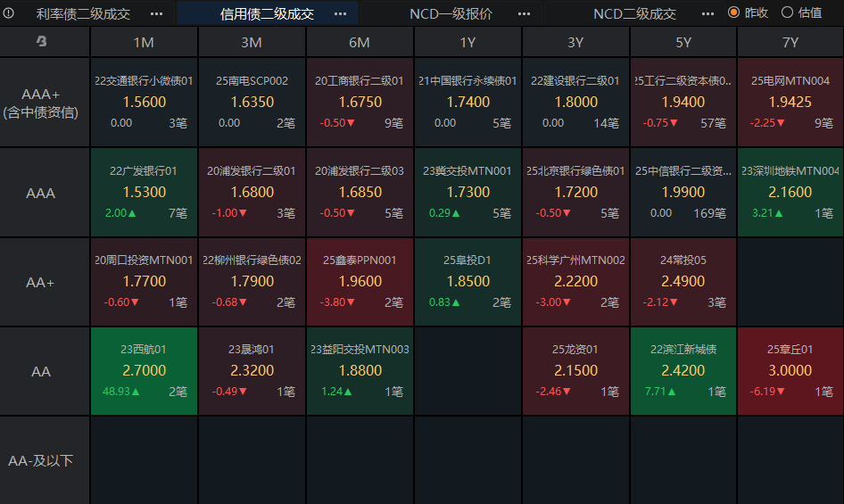Open the 20浦发银行二级03 cell
The height and width of the screenshot is (504, 844).
click(x=360, y=192)
